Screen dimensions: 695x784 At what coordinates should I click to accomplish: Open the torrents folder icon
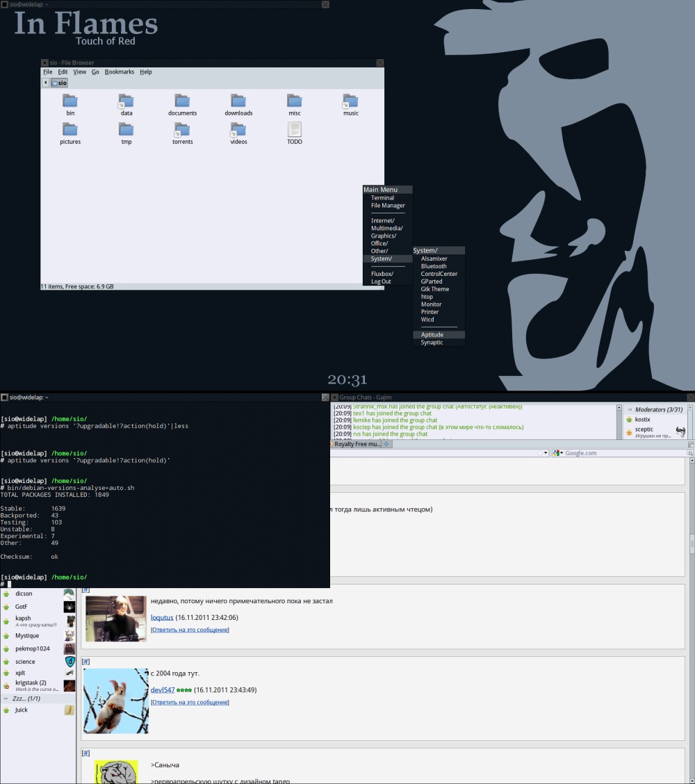click(x=182, y=130)
